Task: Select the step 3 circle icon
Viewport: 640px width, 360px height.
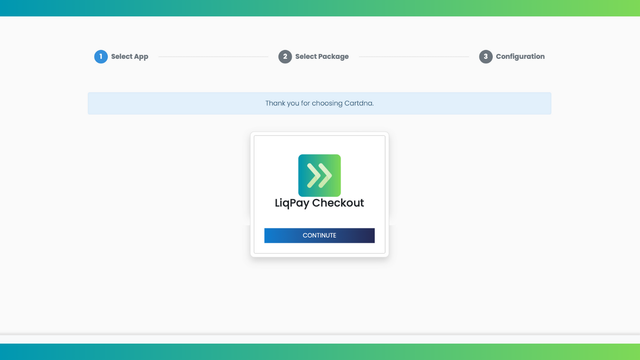Action: pyautogui.click(x=485, y=57)
